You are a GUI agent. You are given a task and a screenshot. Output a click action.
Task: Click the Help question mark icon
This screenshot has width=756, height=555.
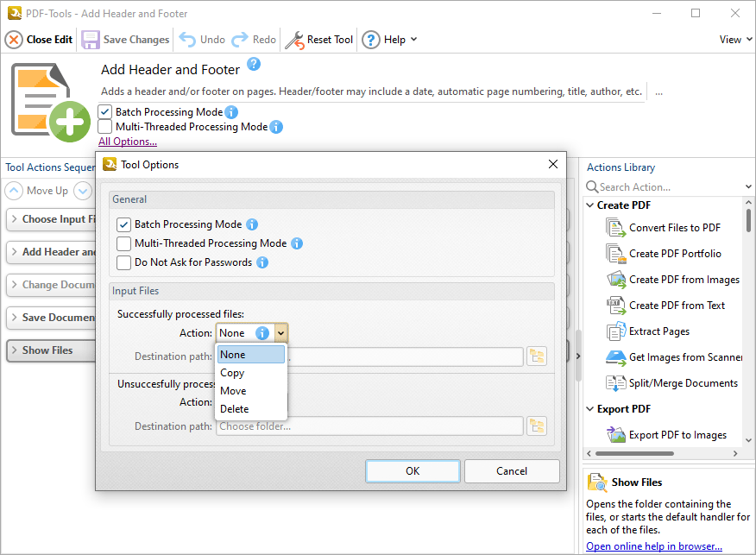click(x=371, y=40)
